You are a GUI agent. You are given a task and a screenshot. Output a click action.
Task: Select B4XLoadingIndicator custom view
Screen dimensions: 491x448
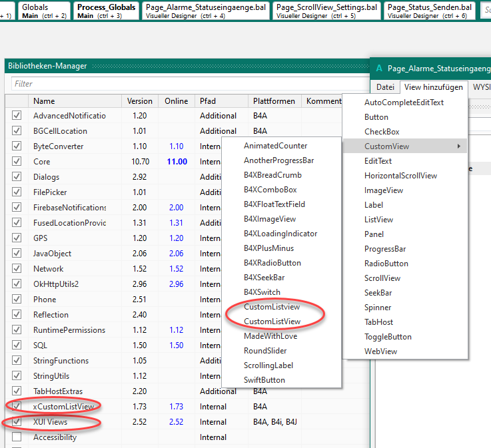pyautogui.click(x=280, y=234)
